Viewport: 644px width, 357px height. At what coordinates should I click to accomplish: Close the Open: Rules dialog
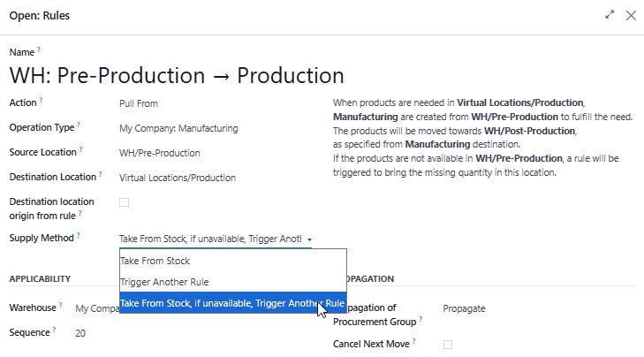click(631, 16)
